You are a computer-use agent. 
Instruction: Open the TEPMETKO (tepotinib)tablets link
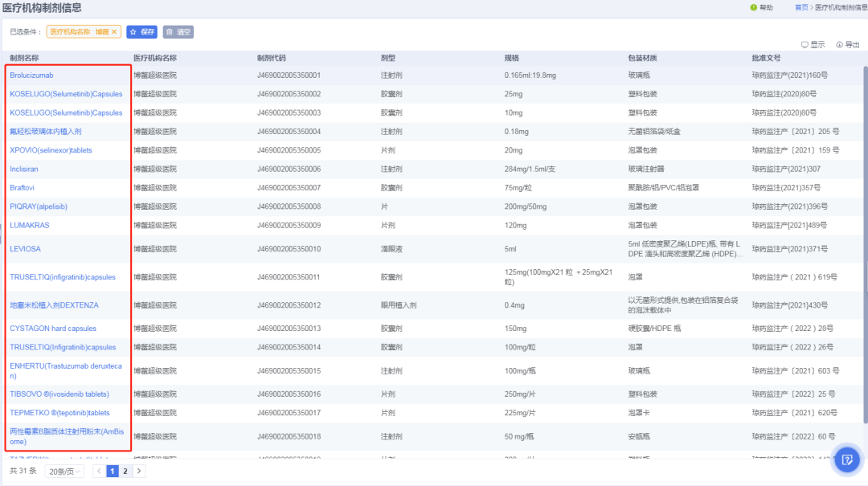point(59,413)
